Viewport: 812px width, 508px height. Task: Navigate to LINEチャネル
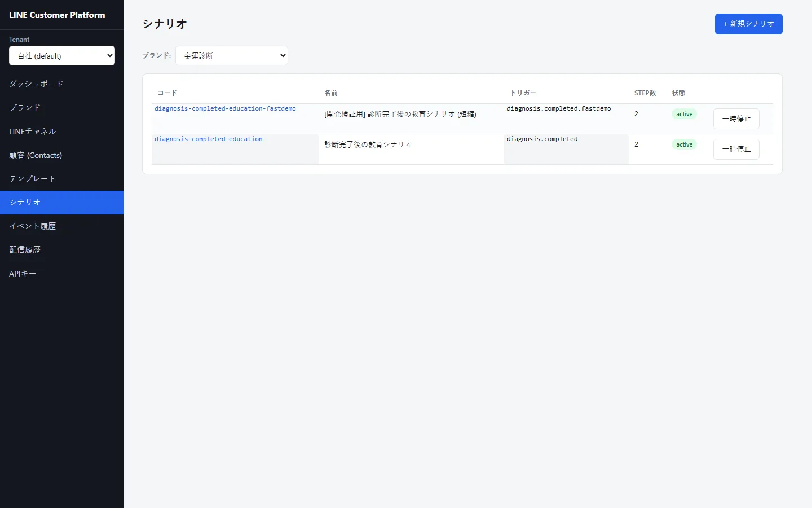62,131
